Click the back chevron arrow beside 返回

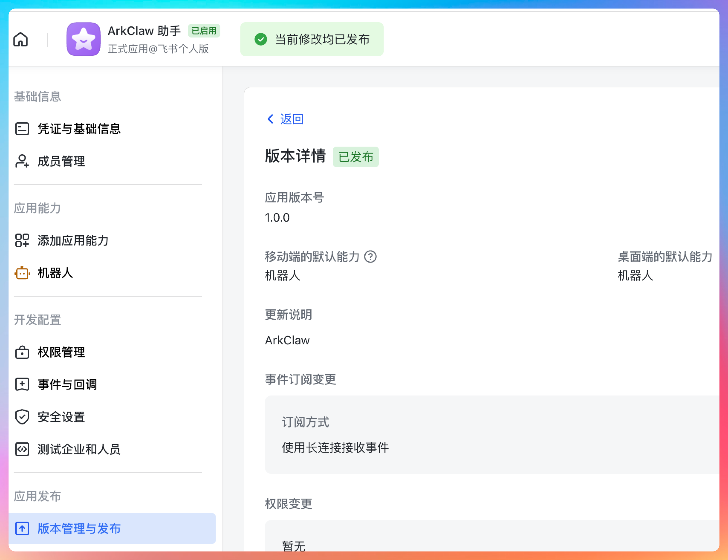click(x=270, y=119)
